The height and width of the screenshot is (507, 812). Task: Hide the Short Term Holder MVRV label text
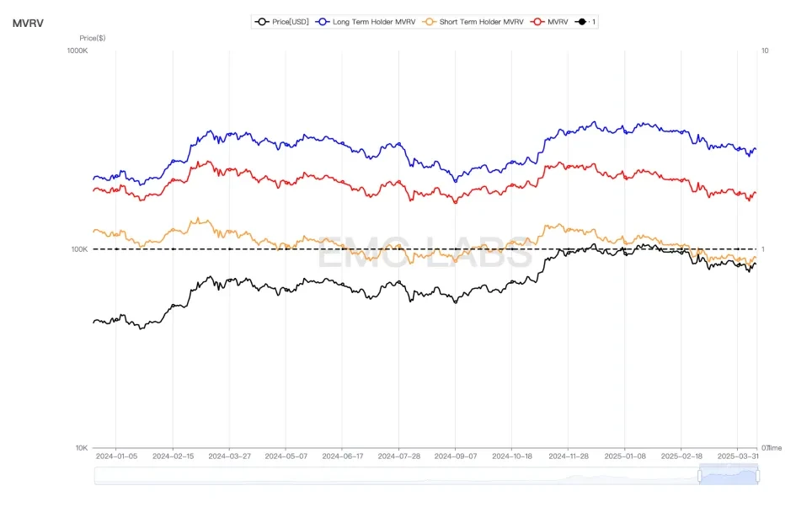tap(481, 21)
